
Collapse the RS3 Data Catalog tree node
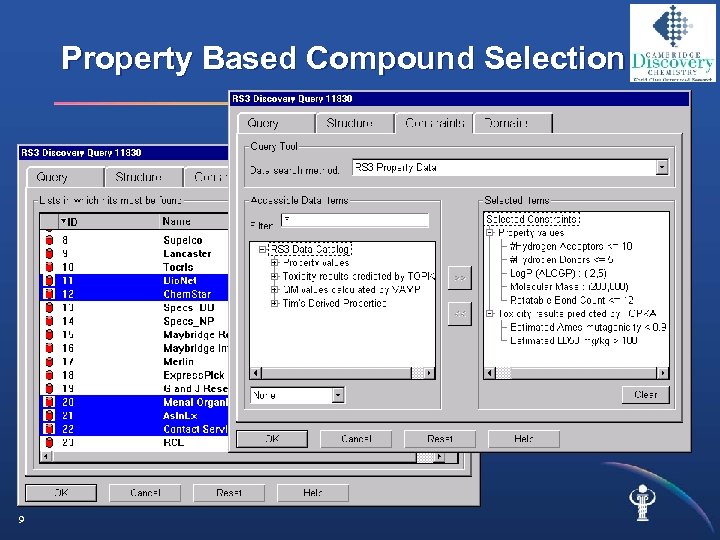click(x=262, y=249)
